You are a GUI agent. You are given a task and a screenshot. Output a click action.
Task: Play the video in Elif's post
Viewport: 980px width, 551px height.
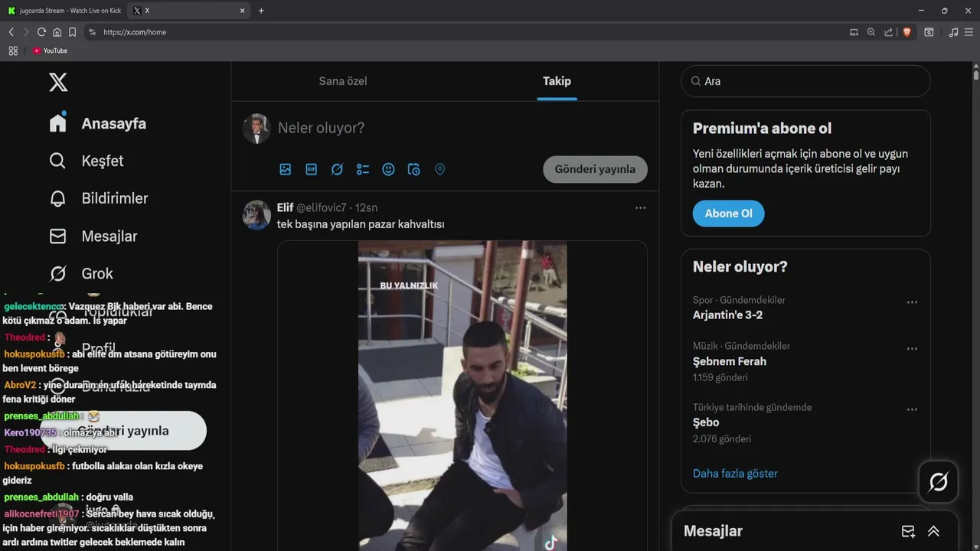tap(462, 396)
